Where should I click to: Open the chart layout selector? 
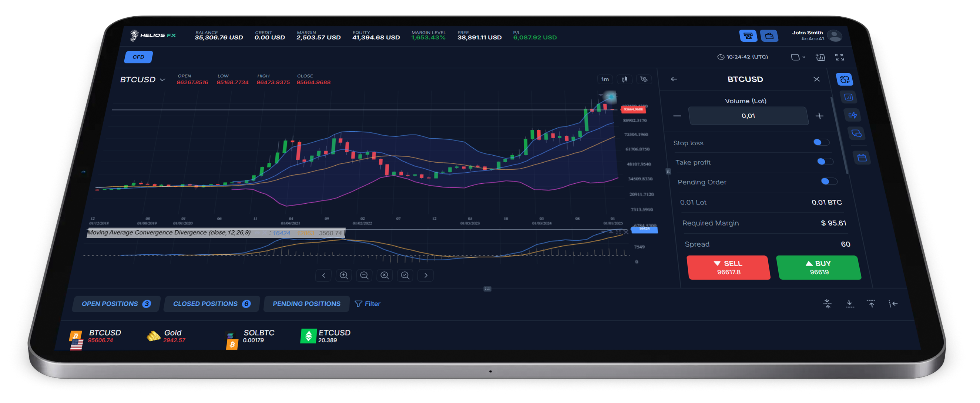point(798,57)
